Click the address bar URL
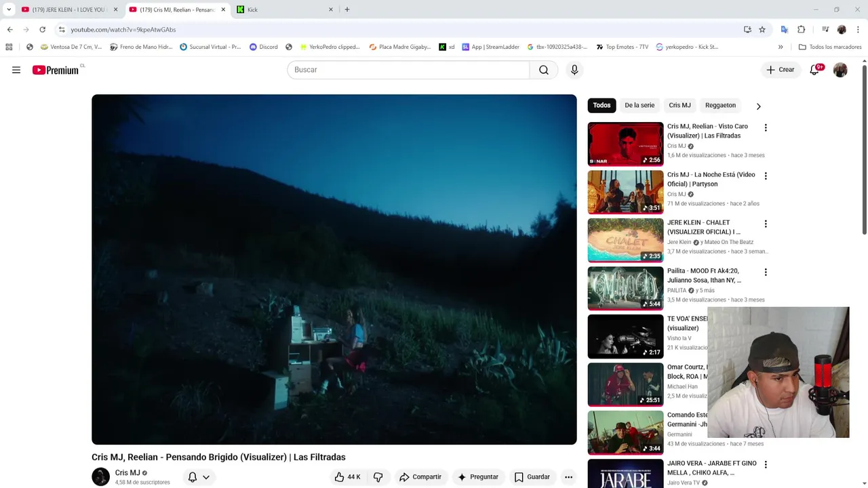 (x=123, y=30)
